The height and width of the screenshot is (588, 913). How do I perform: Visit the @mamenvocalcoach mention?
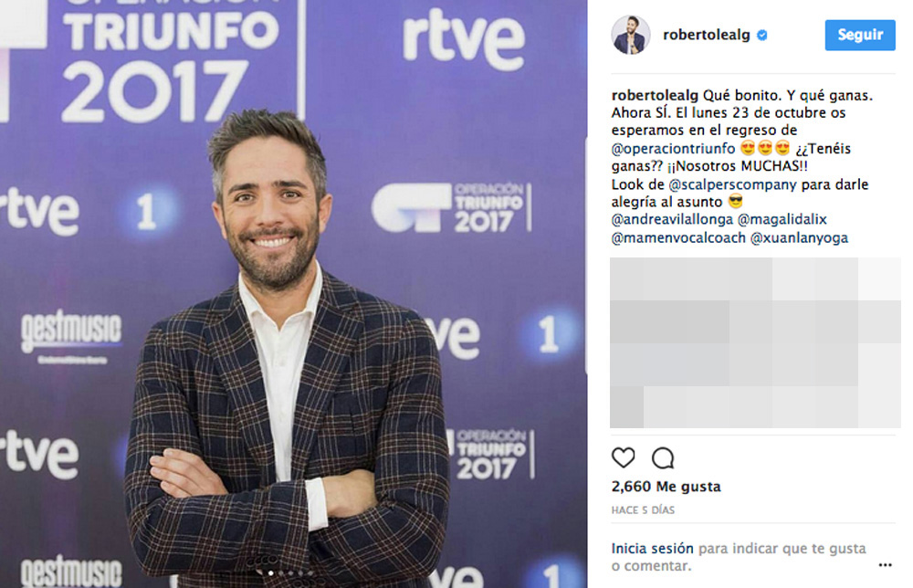(678, 238)
